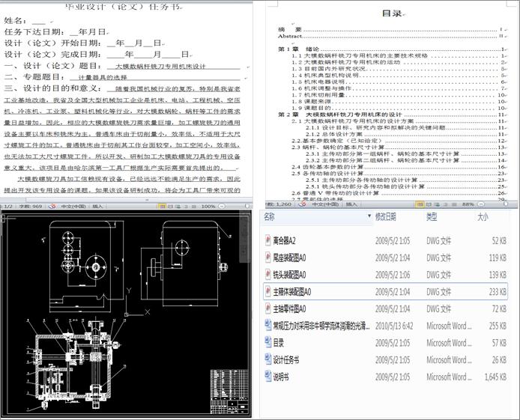The image size is (520, 420).
Task: Click 插入 mode in right Word status bar
Action: (351, 204)
